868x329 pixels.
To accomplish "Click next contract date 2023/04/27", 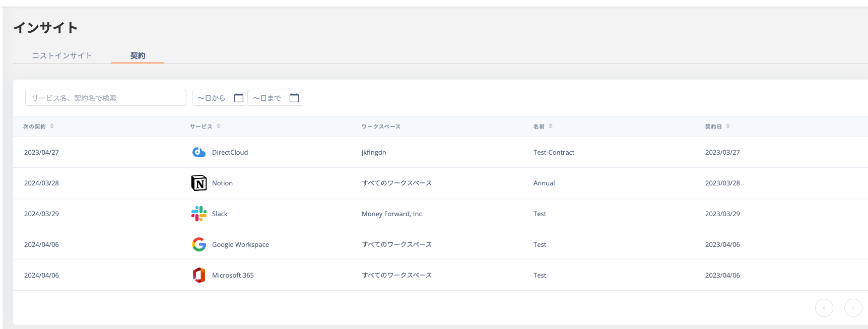I will (x=41, y=152).
